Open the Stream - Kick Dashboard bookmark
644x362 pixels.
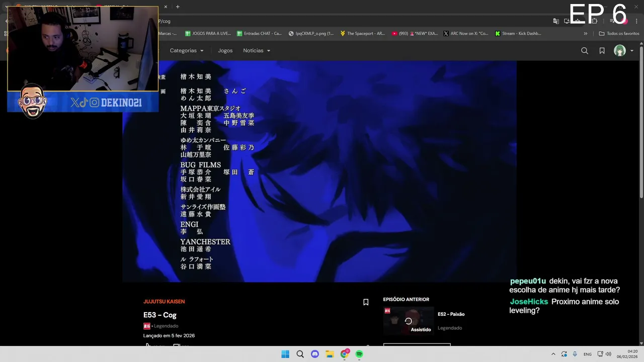518,33
